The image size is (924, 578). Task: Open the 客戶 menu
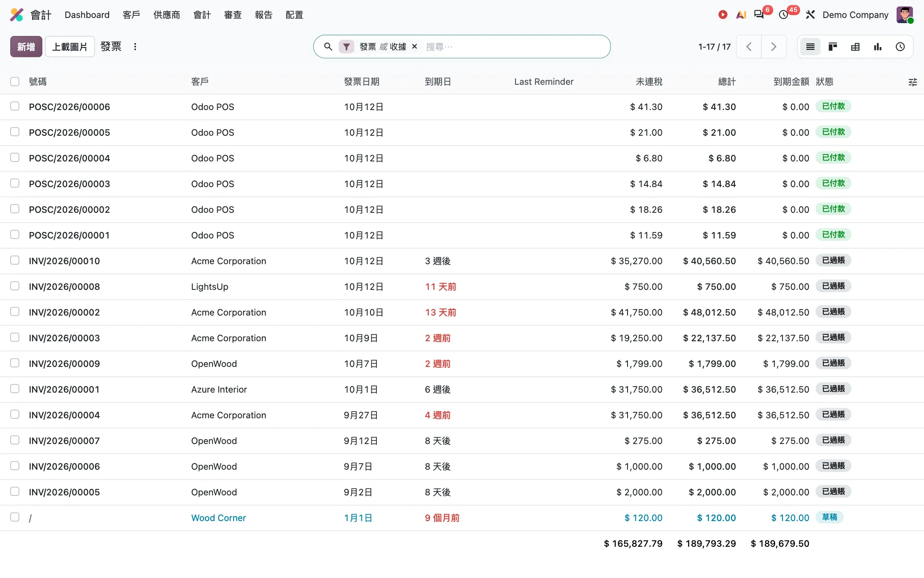pos(131,15)
